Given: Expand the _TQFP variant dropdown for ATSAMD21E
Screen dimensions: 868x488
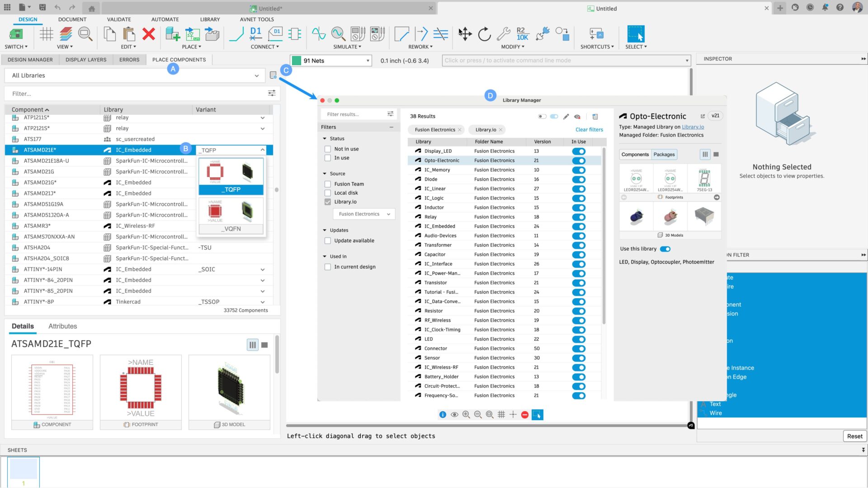Looking at the screenshot, I should [x=262, y=150].
